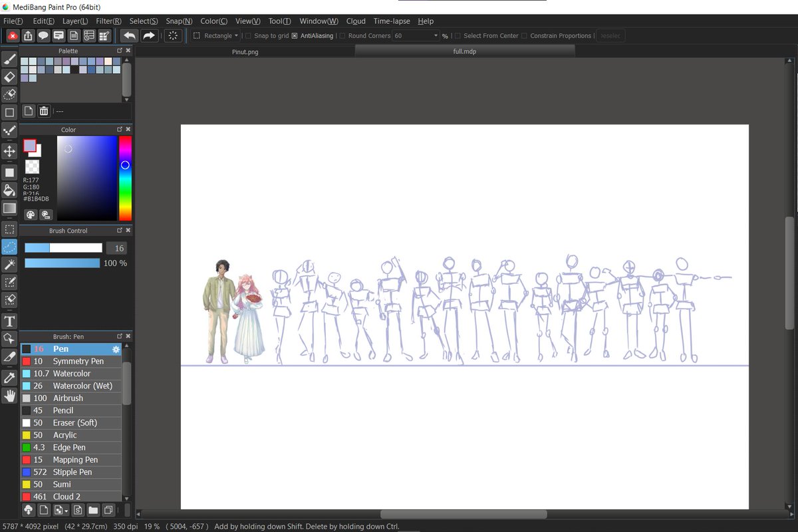Click the cloud download brush icon

click(29, 510)
